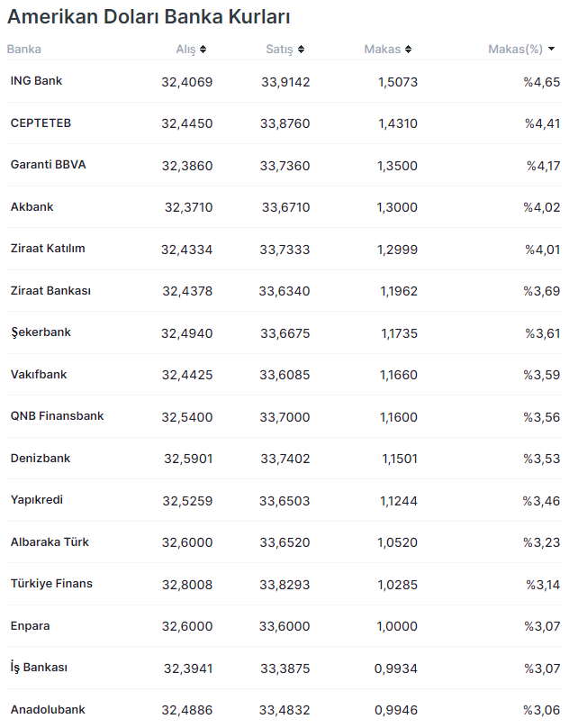Click the Enpara bank name

(x=31, y=626)
